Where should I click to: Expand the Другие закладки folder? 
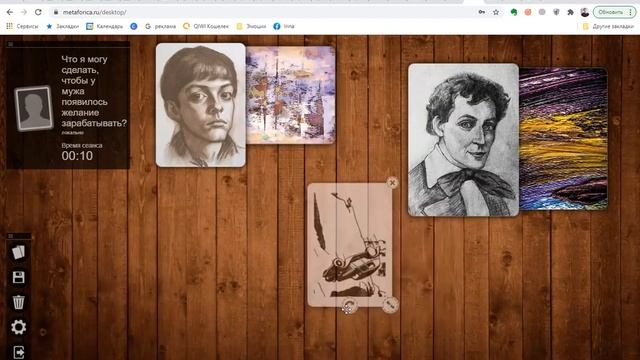pos(608,26)
